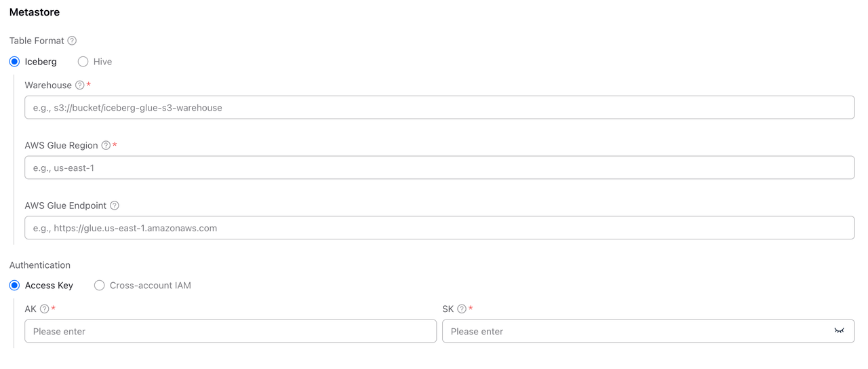This screenshot has height=369, width=868.
Task: Click the AK field help icon
Action: [45, 309]
